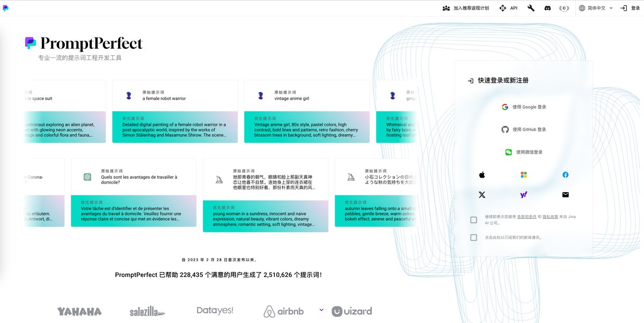Screen dimensions: 644x323
Task: Open the API menu item
Action: click(x=508, y=8)
